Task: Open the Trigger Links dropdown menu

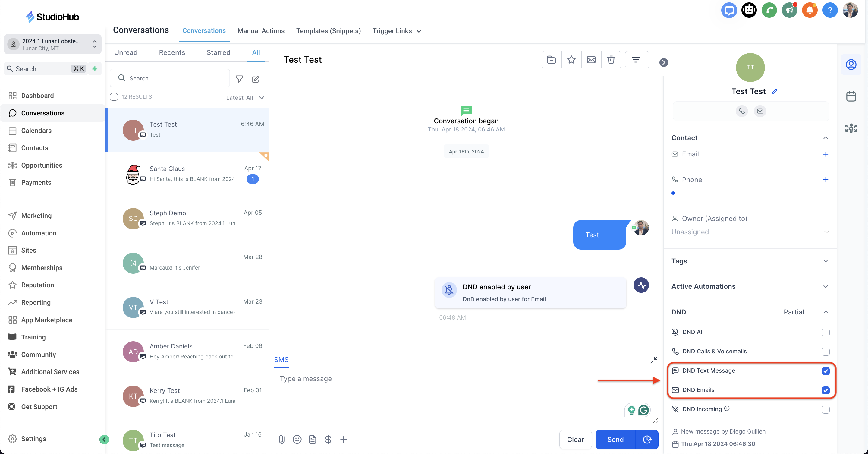Action: (397, 31)
